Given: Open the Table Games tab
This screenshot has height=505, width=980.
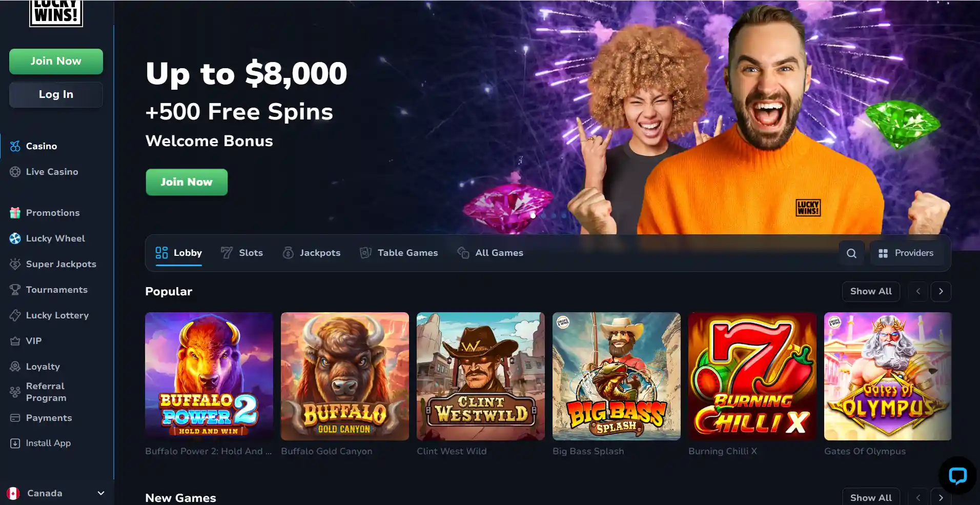Looking at the screenshot, I should point(399,253).
